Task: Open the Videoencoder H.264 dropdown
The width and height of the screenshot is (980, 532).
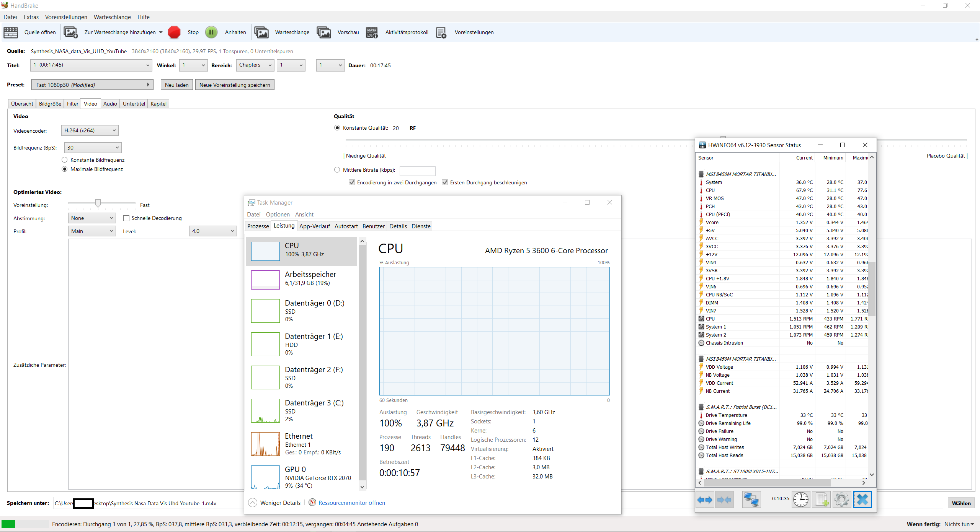Action: [90, 130]
